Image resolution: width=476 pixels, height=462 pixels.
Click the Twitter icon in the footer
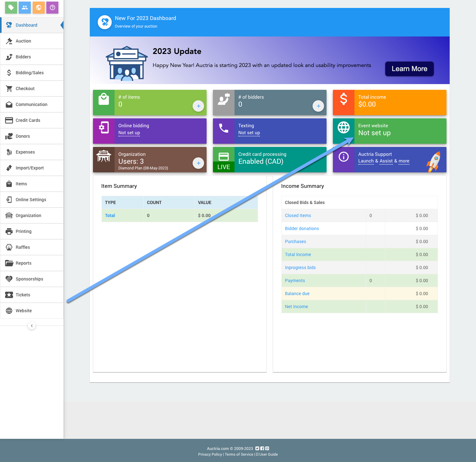(x=257, y=448)
